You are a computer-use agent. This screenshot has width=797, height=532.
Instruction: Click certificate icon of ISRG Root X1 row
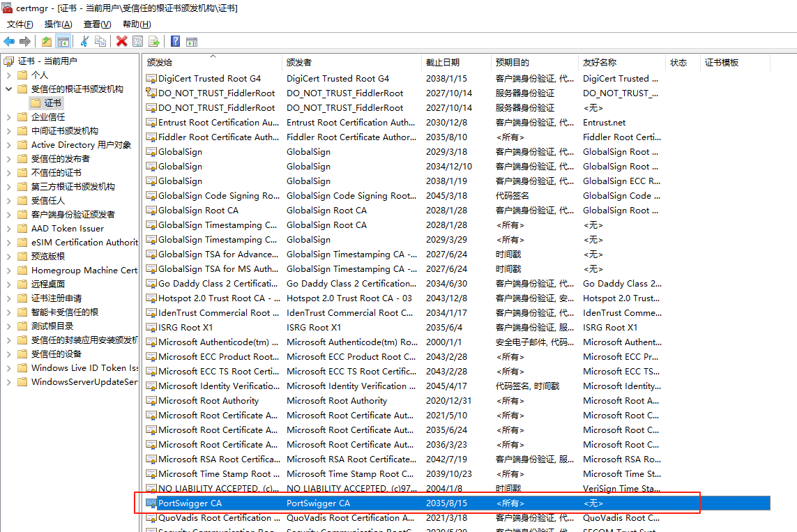151,328
